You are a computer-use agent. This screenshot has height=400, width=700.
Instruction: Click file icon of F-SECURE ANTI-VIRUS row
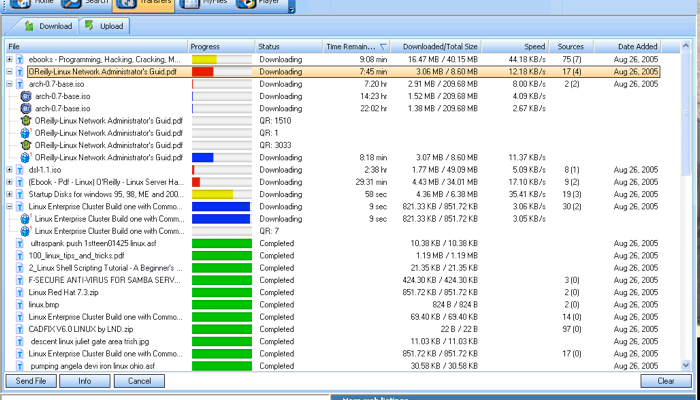[x=20, y=280]
